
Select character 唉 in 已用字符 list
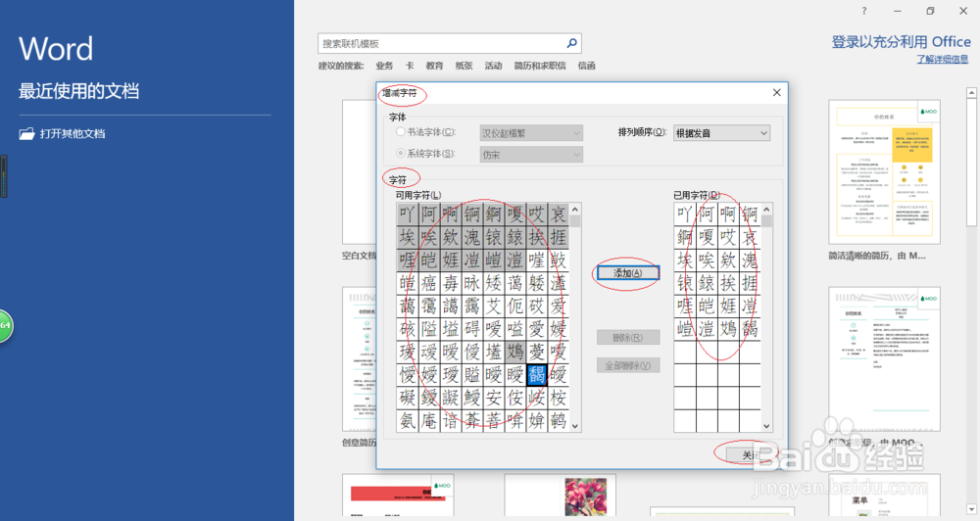point(707,260)
